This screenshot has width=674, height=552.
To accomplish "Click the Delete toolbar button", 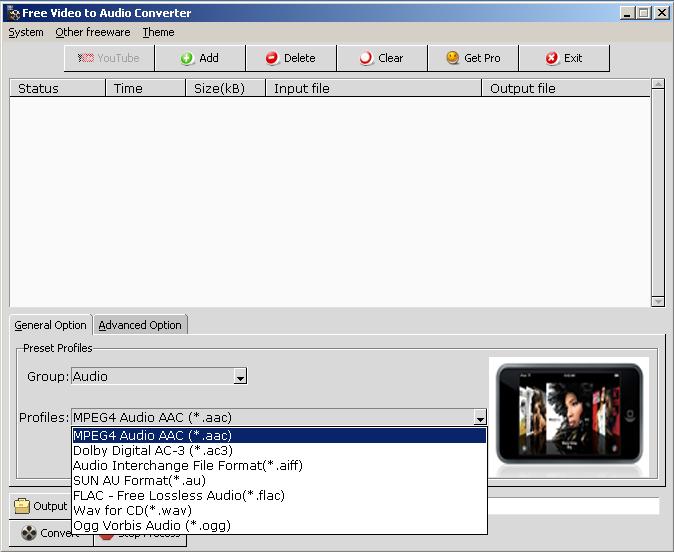I will (291, 58).
